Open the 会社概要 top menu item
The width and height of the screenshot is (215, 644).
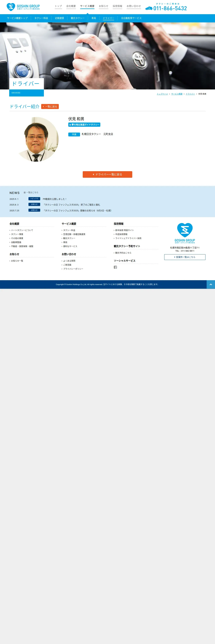tap(71, 6)
